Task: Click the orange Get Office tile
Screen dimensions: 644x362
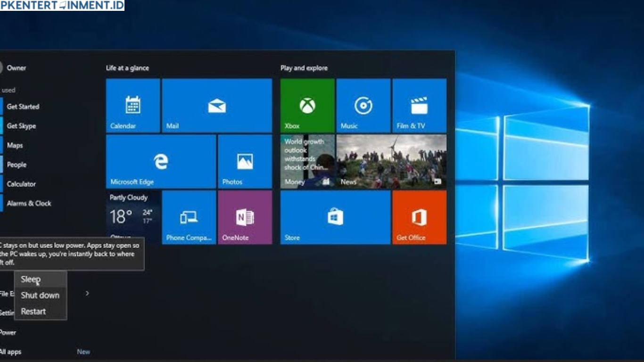Action: tap(419, 217)
